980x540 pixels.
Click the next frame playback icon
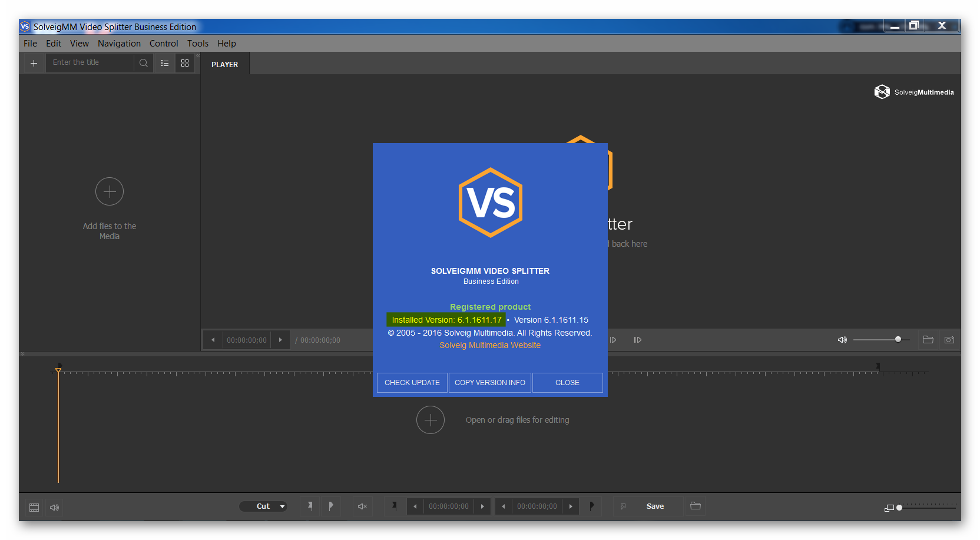(x=613, y=340)
